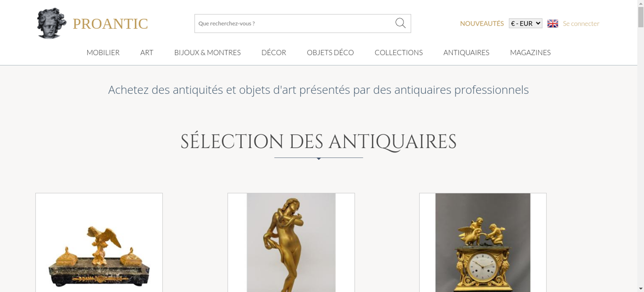Open the ART menu
The height and width of the screenshot is (292, 644).
(147, 52)
